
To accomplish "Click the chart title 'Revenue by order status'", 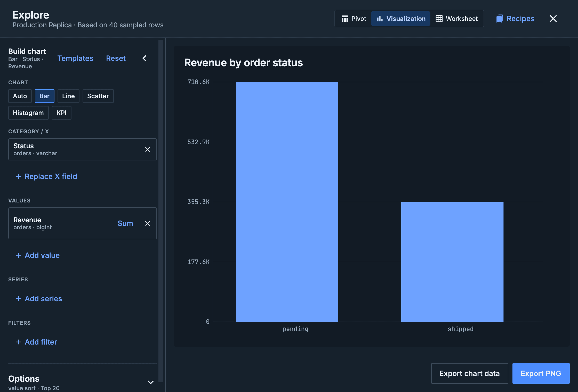I will coord(243,63).
